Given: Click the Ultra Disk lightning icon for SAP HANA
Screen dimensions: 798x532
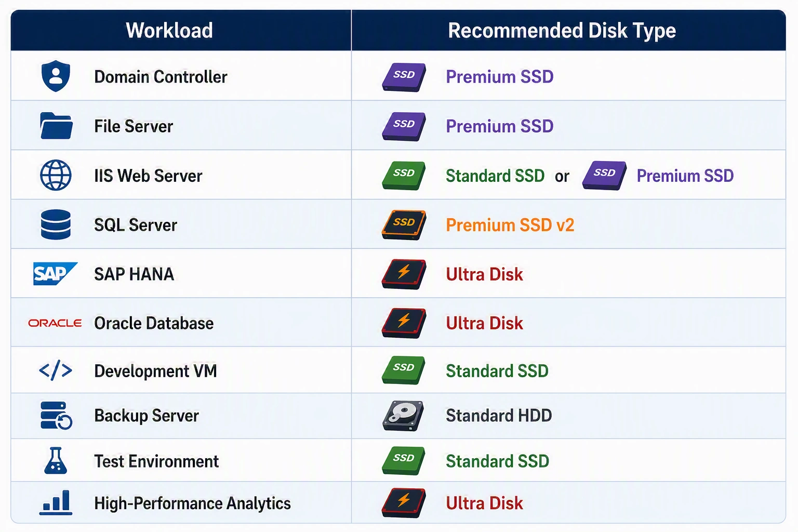Looking at the screenshot, I should 404,274.
